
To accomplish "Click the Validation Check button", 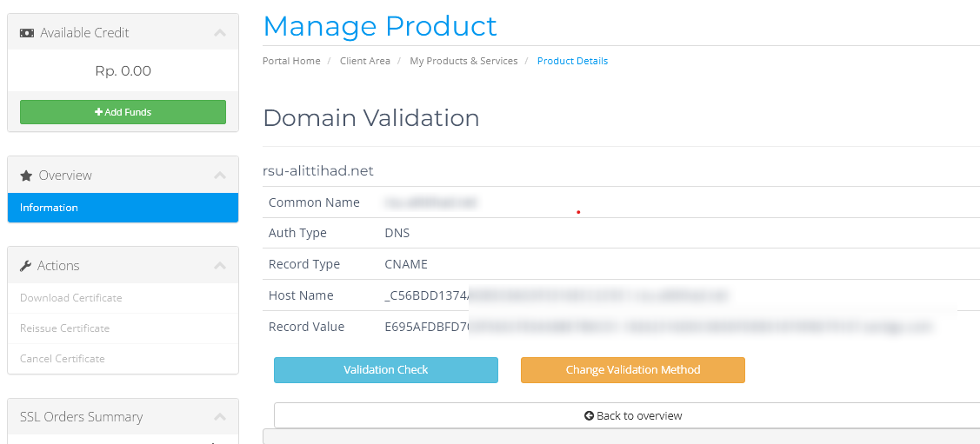I will point(386,370).
